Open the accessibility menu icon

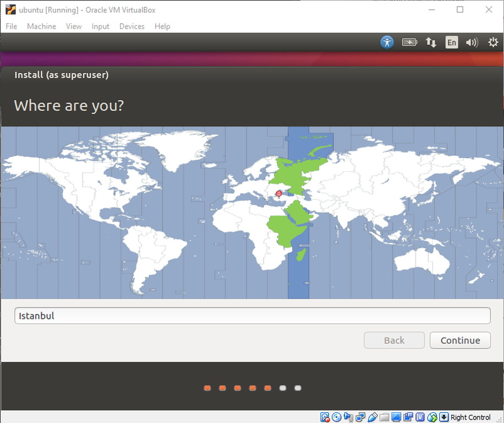(387, 42)
